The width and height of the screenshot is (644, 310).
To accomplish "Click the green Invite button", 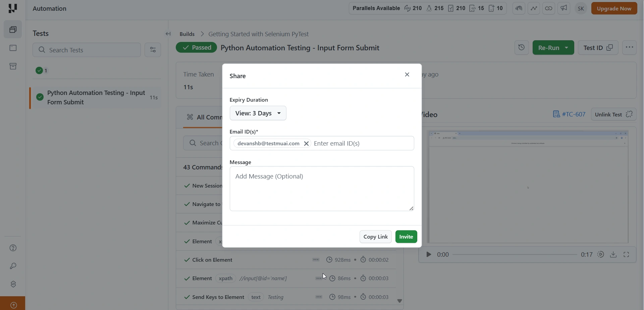I will click(x=406, y=237).
